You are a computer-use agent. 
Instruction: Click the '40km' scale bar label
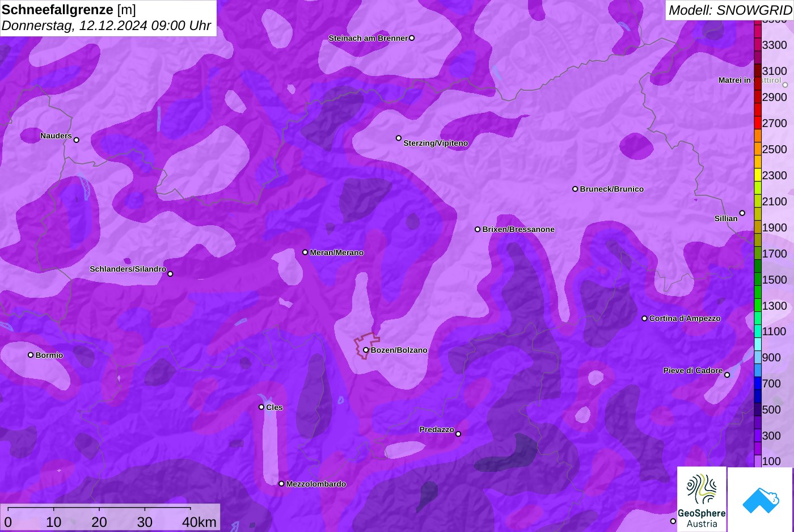click(199, 522)
